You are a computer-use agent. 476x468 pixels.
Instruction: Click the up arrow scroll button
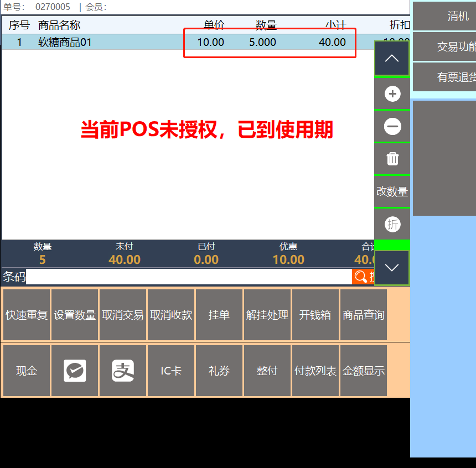tap(392, 58)
